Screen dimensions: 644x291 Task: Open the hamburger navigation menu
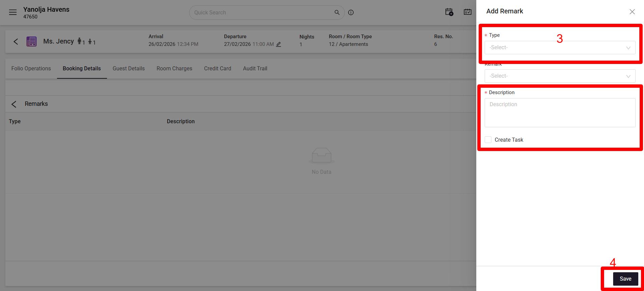pyautogui.click(x=13, y=12)
